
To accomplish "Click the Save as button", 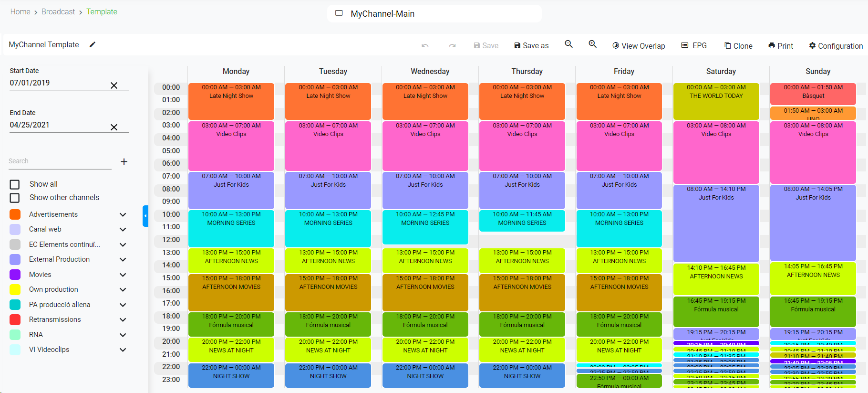I will click(x=531, y=46).
